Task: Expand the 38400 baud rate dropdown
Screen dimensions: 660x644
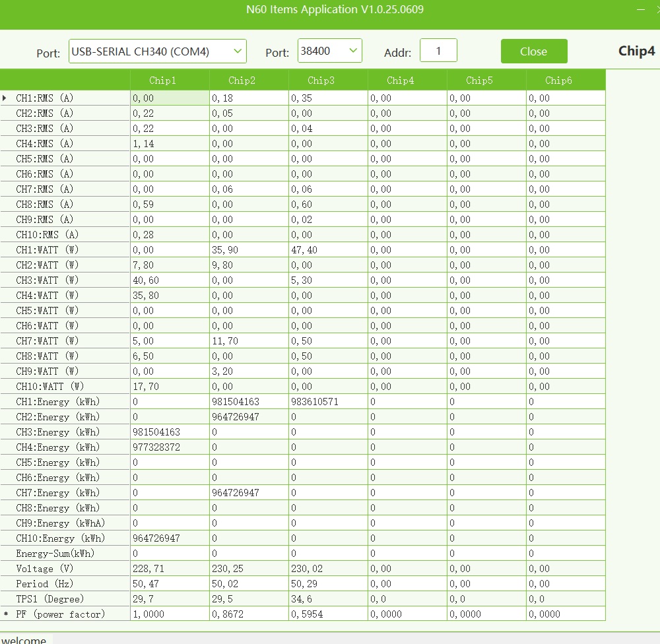Action: (329, 51)
